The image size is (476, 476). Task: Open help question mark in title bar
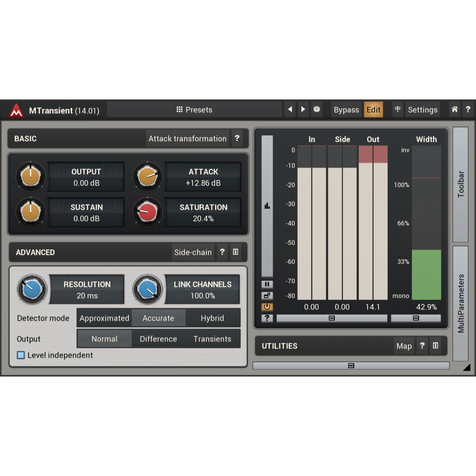coord(468,109)
